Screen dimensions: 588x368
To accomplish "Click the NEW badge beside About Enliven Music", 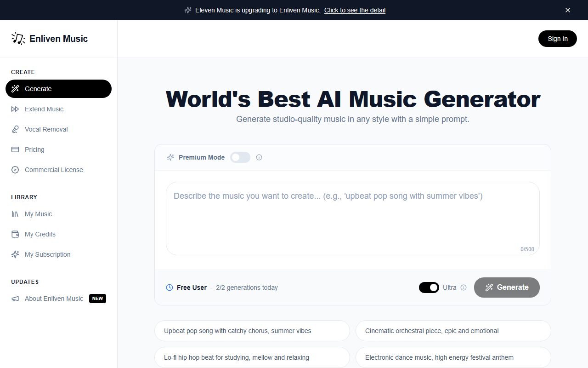I will pyautogui.click(x=97, y=299).
